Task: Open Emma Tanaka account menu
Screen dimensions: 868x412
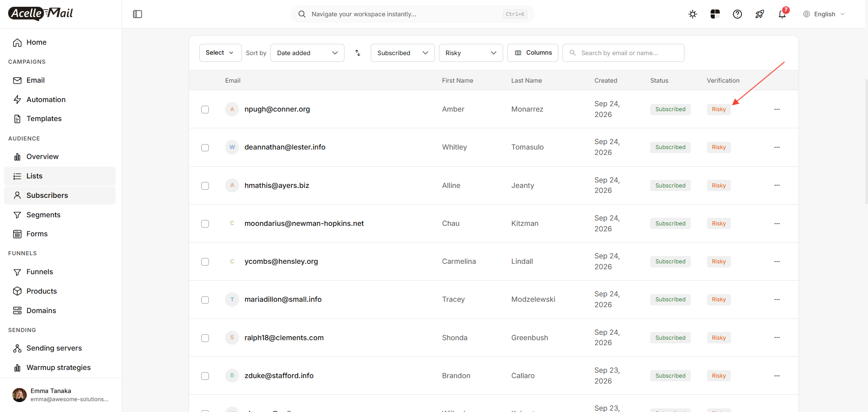Action: [61, 395]
